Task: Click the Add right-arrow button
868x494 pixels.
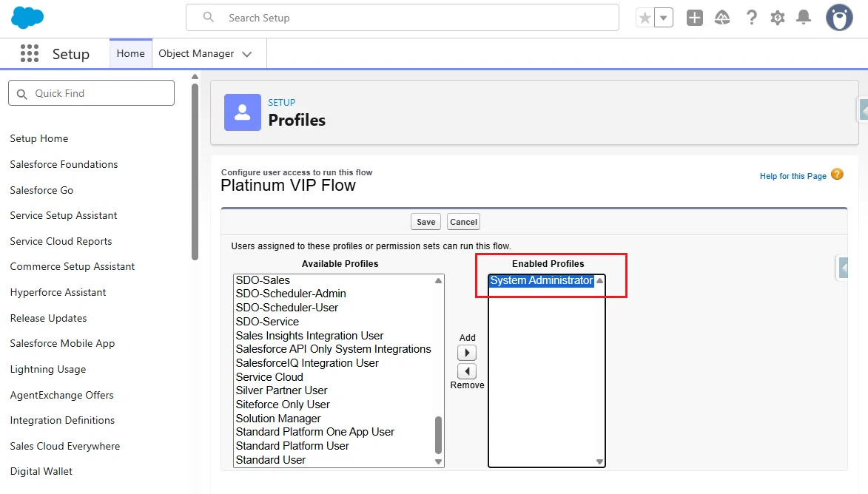Action: (467, 353)
